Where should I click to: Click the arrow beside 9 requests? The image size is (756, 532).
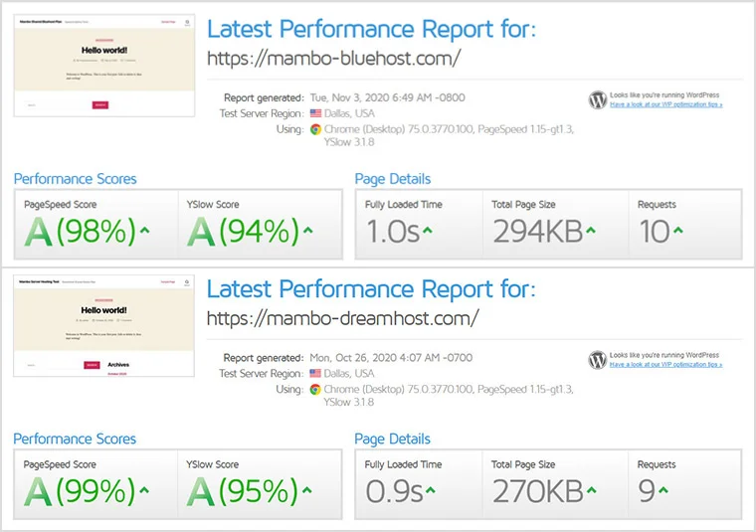click(x=663, y=490)
